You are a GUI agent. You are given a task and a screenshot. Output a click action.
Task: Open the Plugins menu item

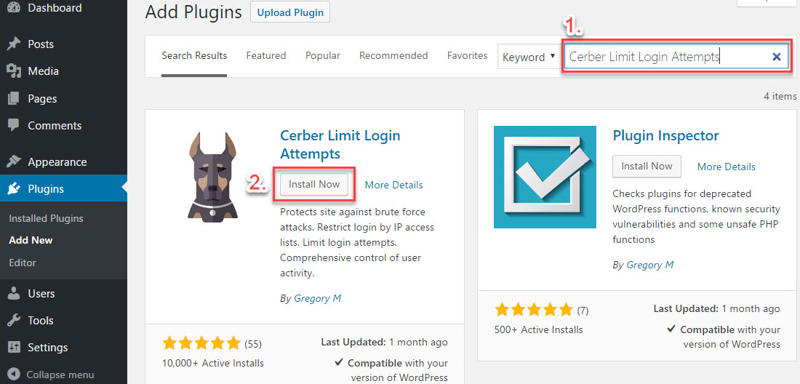tap(63, 189)
